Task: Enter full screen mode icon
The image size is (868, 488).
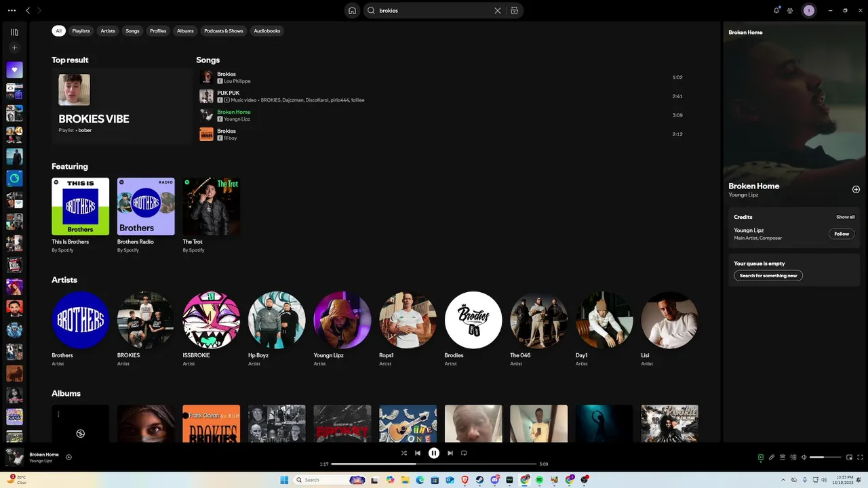Action: (x=861, y=457)
